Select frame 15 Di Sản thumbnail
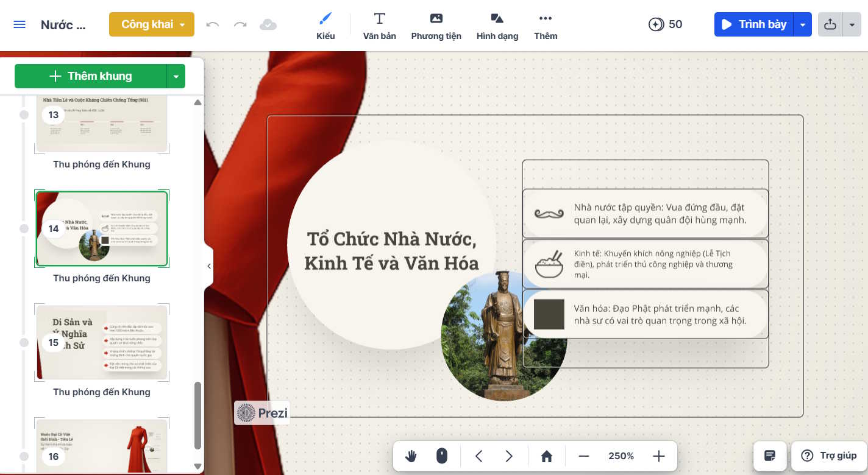 [x=101, y=342]
